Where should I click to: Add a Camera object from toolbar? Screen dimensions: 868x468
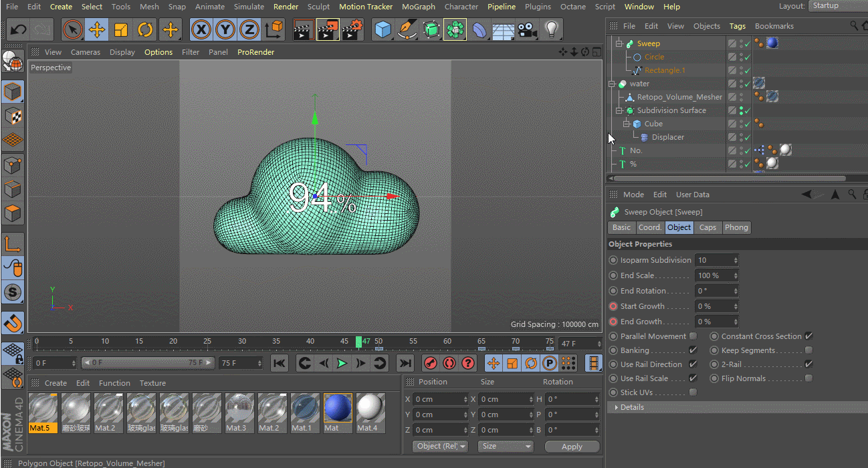pos(527,29)
